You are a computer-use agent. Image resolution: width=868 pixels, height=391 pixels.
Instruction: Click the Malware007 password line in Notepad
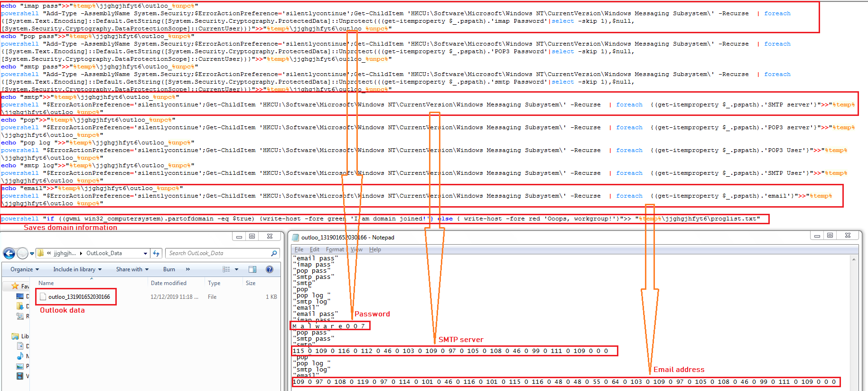point(329,326)
